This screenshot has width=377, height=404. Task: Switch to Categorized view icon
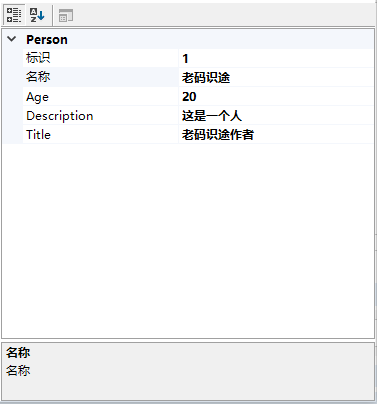click(x=14, y=15)
